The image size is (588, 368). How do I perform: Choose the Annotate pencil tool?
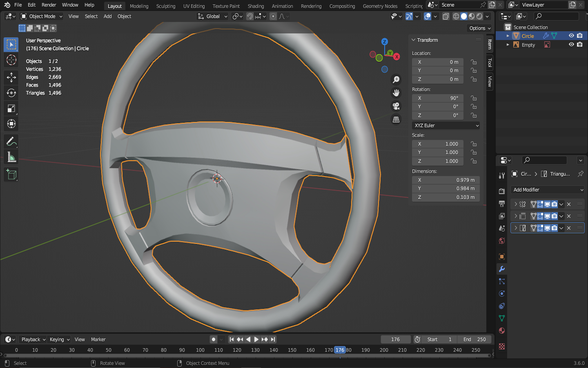[x=11, y=142]
